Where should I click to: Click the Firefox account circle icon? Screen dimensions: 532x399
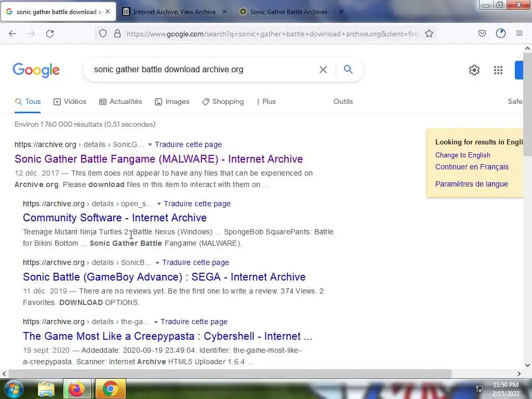501,33
